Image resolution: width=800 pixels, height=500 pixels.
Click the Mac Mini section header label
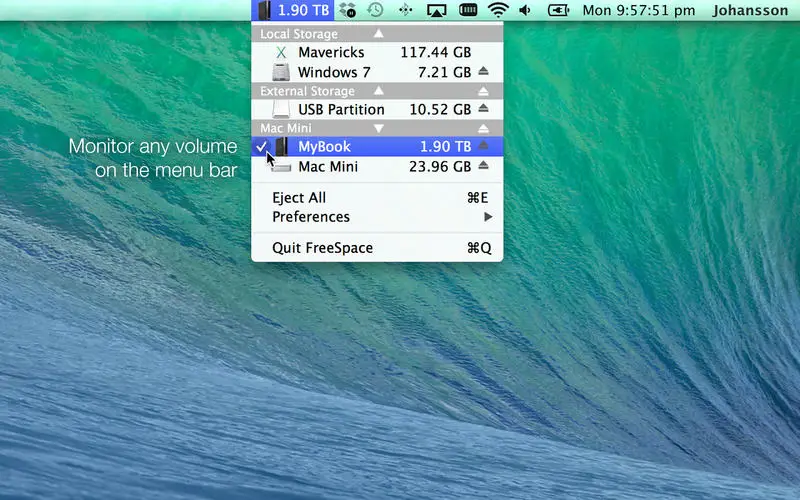(286, 128)
